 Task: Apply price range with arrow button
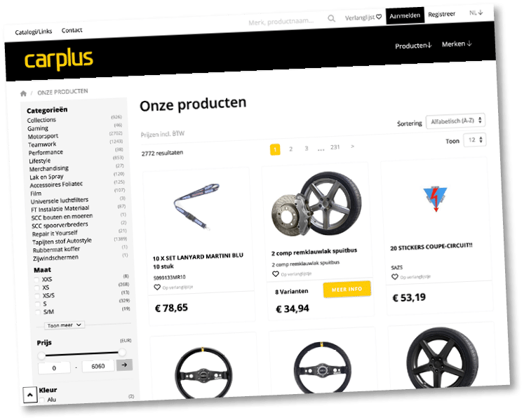pos(124,365)
